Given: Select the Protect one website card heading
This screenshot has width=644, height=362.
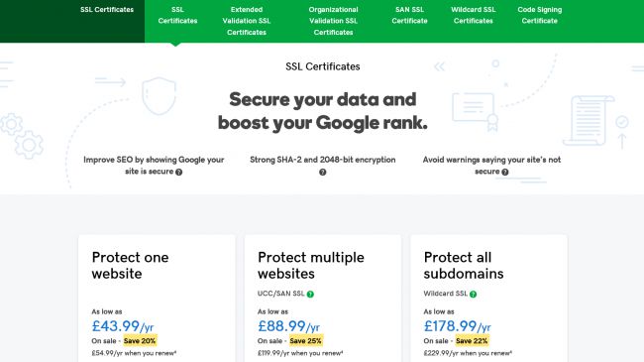Looking at the screenshot, I should pos(130,266).
